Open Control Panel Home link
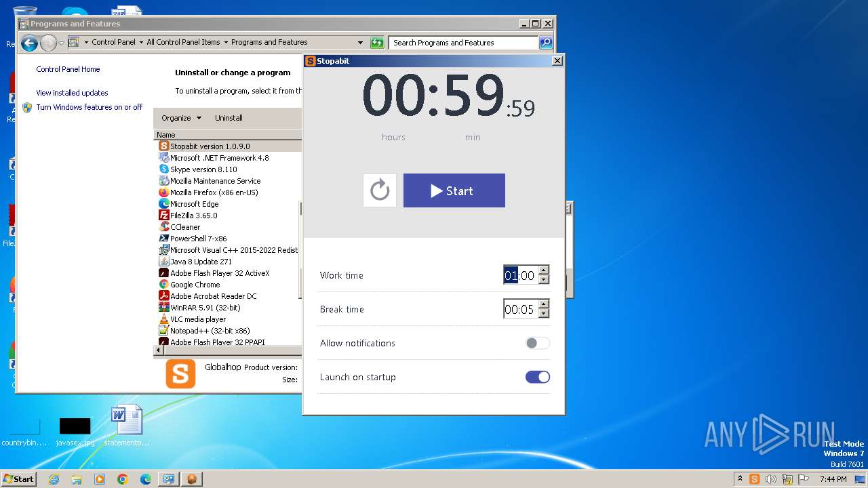The height and width of the screenshot is (488, 868). tap(68, 69)
